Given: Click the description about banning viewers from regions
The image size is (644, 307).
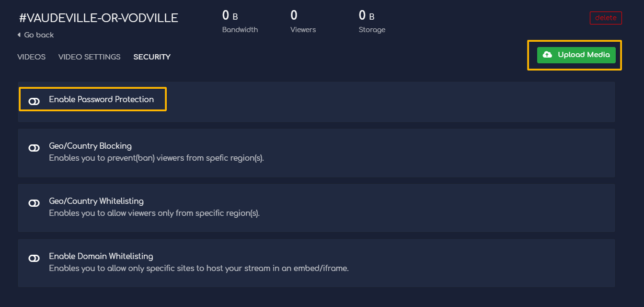Looking at the screenshot, I should [x=156, y=158].
